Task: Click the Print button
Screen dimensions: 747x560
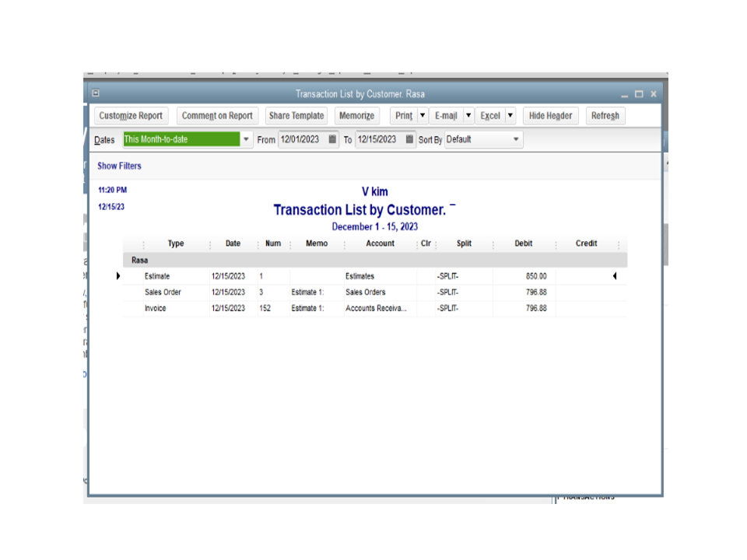Action: click(x=404, y=116)
